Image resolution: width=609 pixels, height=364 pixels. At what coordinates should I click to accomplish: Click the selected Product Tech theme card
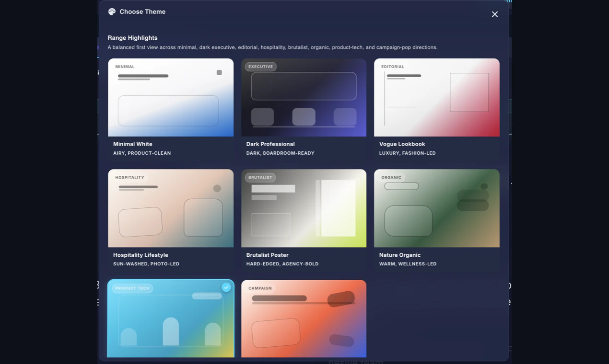[x=171, y=318]
